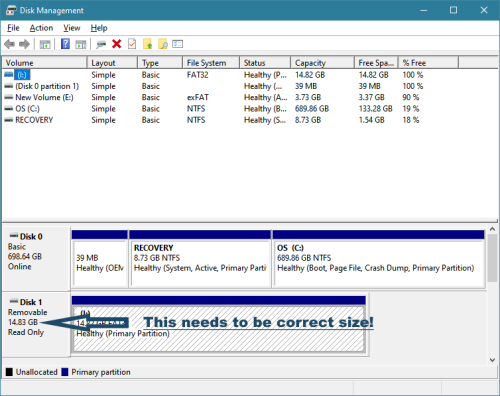500x396 pixels.
Task: Close the Disk Management window
Action: 484,10
